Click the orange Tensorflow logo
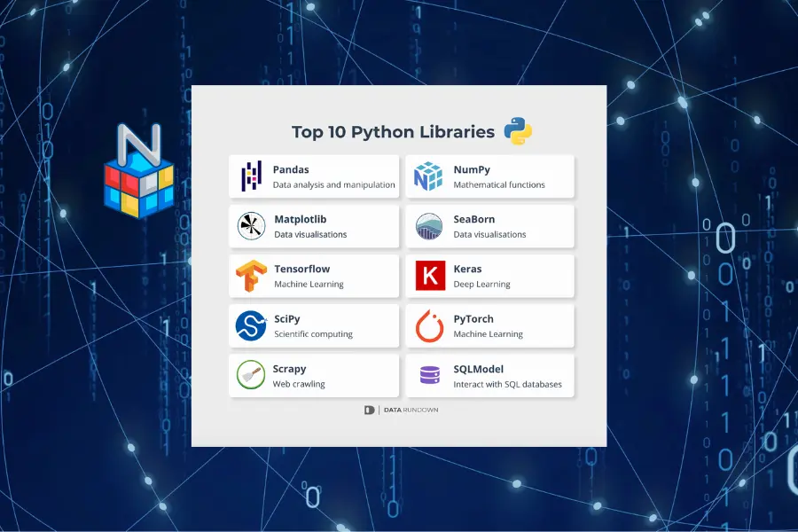The height and width of the screenshot is (532, 798). [x=252, y=276]
